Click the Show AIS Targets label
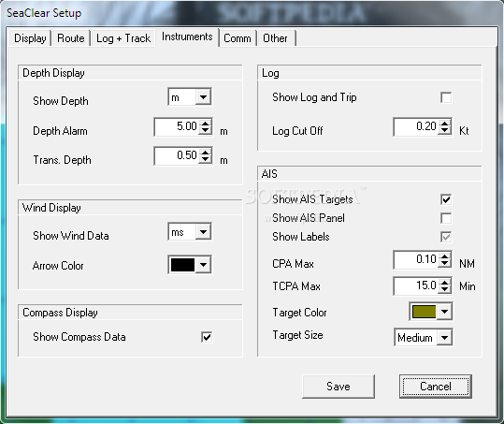 (x=312, y=199)
